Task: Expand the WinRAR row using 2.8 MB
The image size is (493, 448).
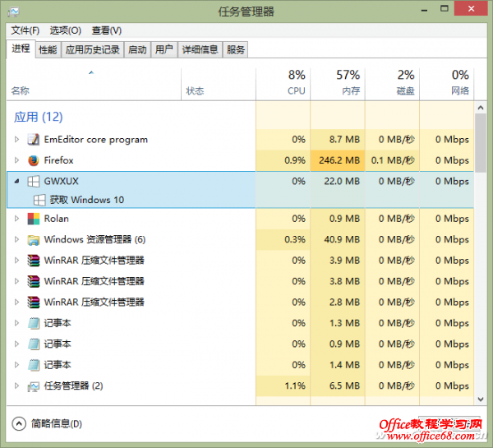Action: pos(16,303)
